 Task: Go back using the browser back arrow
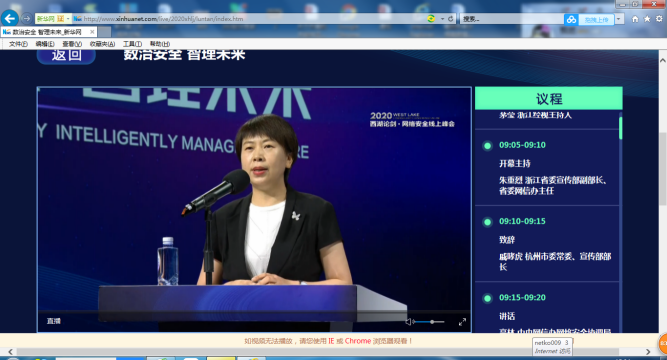10,18
